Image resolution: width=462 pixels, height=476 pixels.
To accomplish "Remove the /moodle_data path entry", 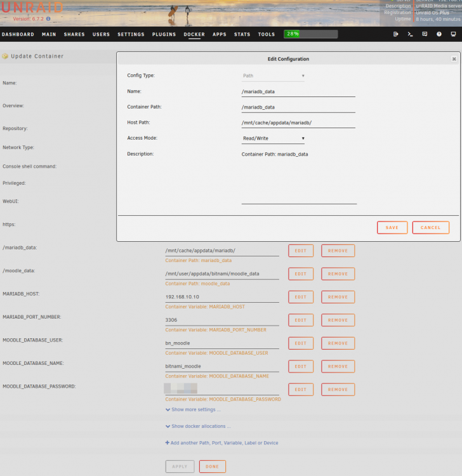I will point(338,274).
